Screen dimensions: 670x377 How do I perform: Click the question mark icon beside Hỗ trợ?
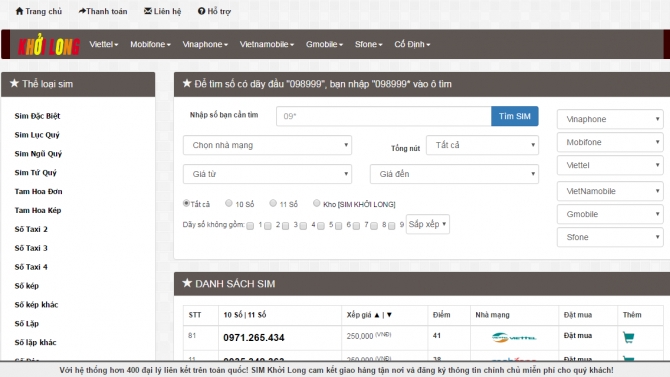click(x=201, y=11)
